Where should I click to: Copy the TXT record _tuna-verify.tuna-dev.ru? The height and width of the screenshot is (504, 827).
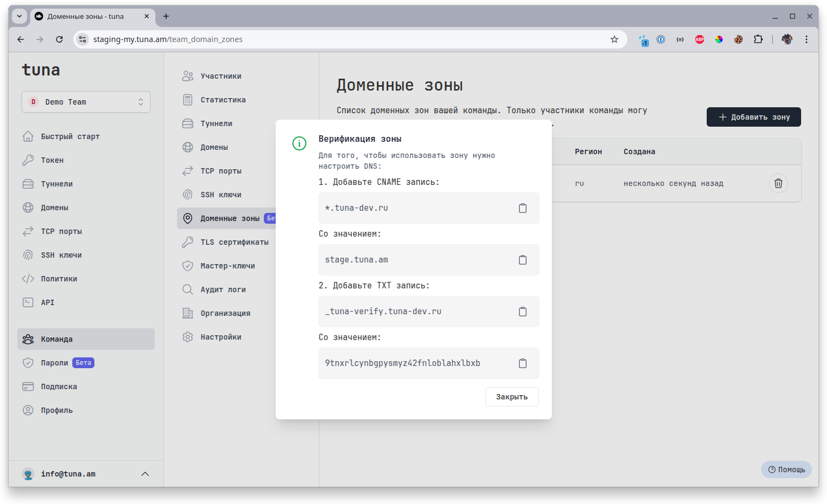tap(522, 311)
